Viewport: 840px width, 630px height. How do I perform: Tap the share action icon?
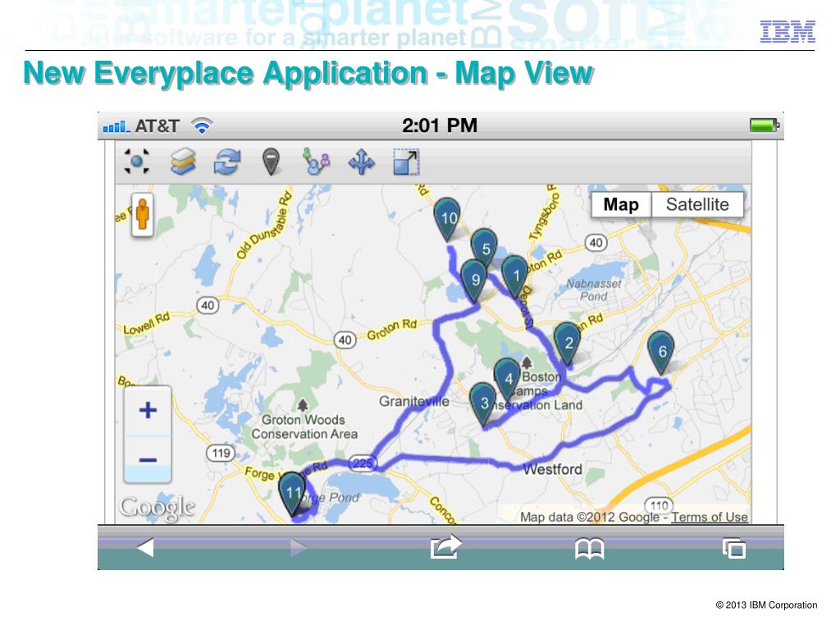[x=445, y=547]
